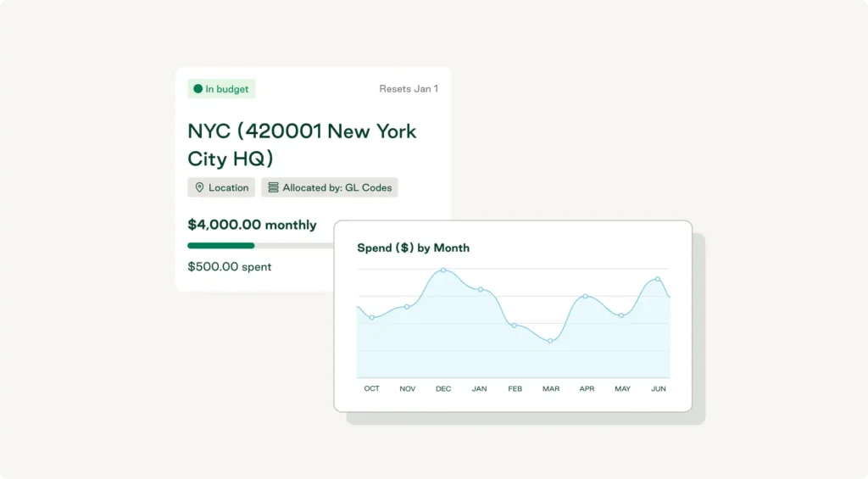Screen dimensions: 868x479
Task: Click the $500.00 spent label
Action: (229, 266)
